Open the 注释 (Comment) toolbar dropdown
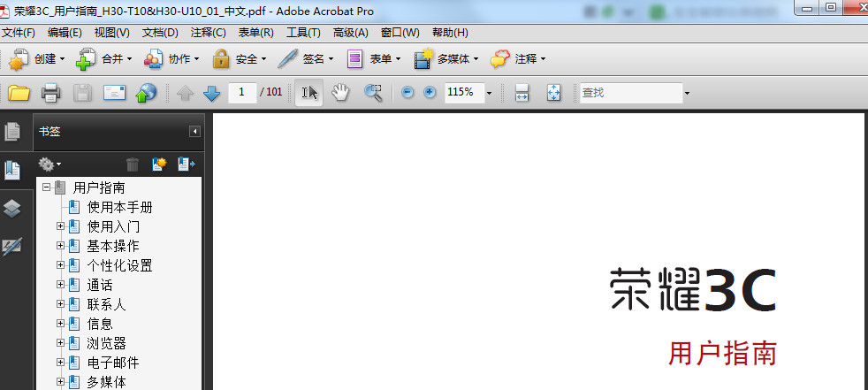Screen dimensions: 868x390 coord(518,58)
